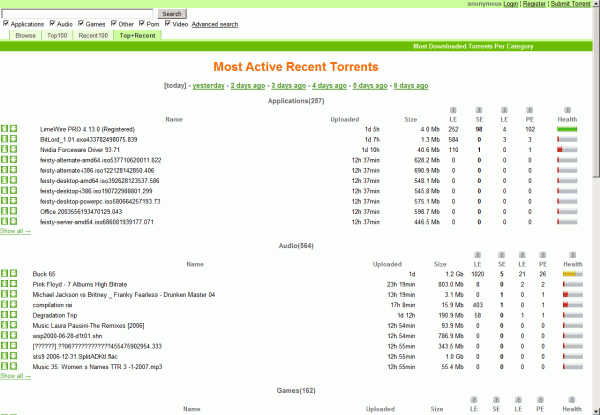
Task: Uncheck the Applications search filter checkbox
Action: click(x=6, y=23)
